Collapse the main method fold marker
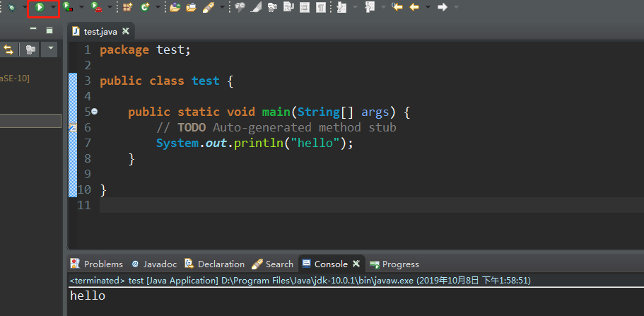 (x=95, y=112)
